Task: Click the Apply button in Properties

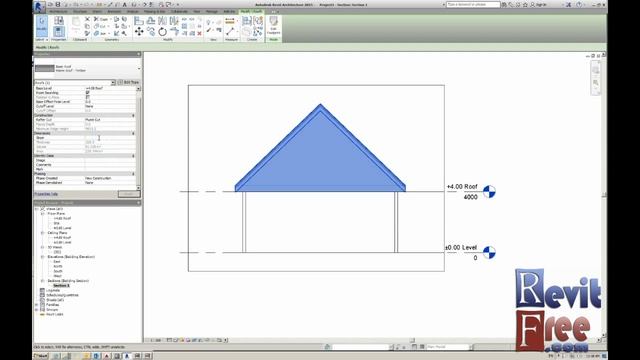Action: click(x=129, y=194)
